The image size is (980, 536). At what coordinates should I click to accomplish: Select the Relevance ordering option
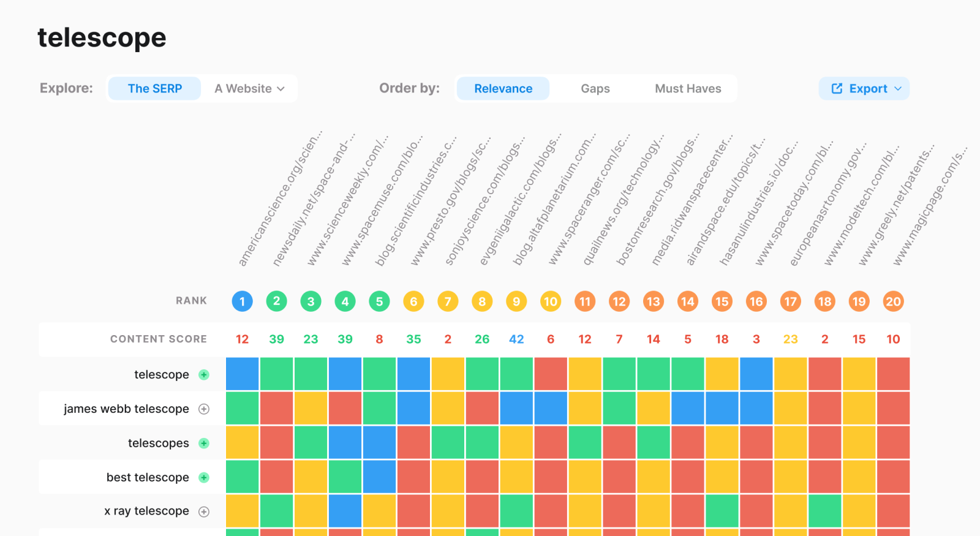tap(503, 89)
